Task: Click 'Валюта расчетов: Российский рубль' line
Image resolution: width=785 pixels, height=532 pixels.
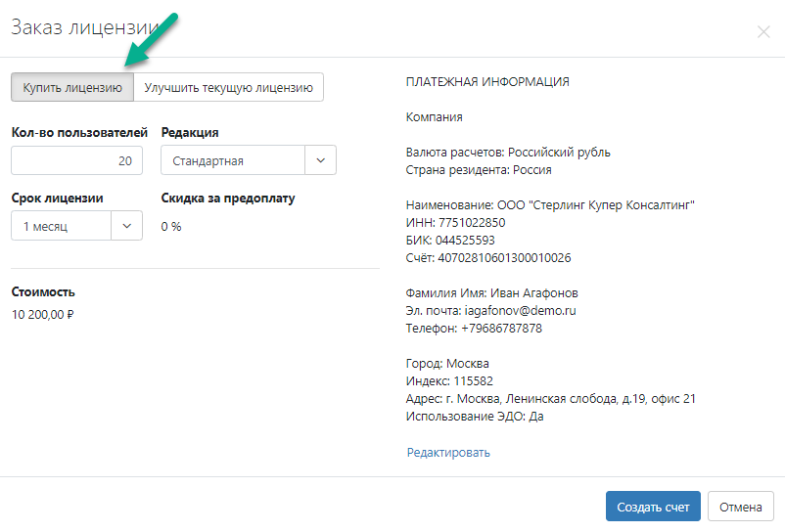Action: (508, 153)
